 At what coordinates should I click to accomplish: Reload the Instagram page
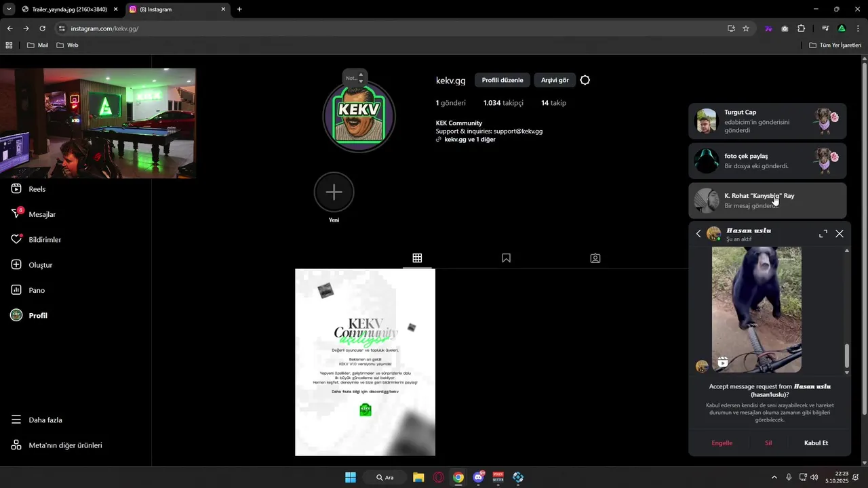pyautogui.click(x=42, y=28)
